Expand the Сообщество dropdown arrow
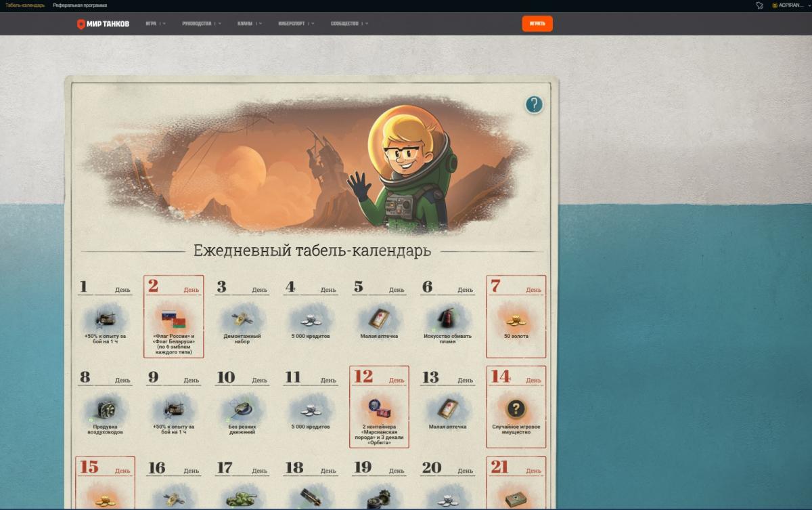 pos(367,24)
